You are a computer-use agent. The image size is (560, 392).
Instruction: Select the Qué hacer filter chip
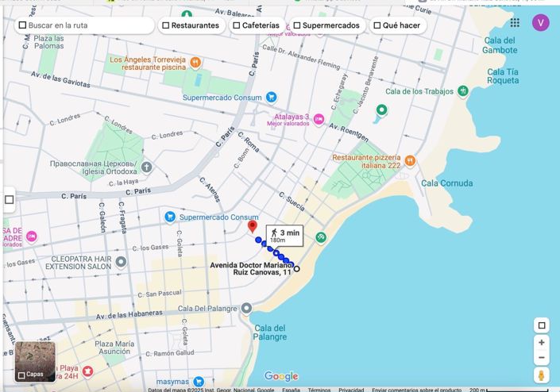point(399,25)
